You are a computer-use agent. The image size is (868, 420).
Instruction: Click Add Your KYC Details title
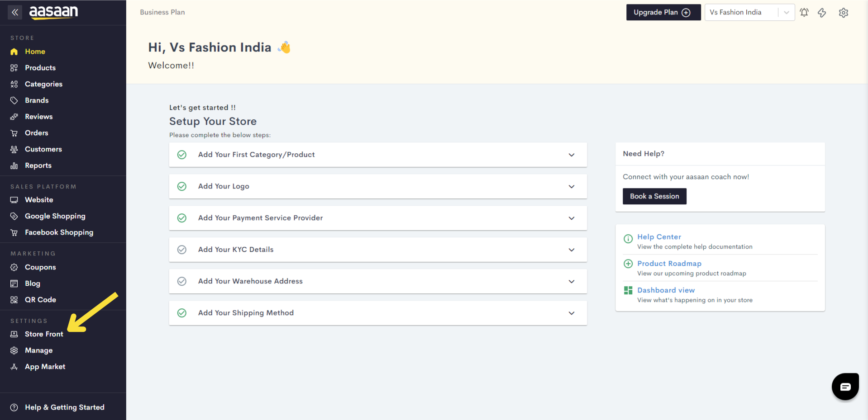(x=236, y=250)
